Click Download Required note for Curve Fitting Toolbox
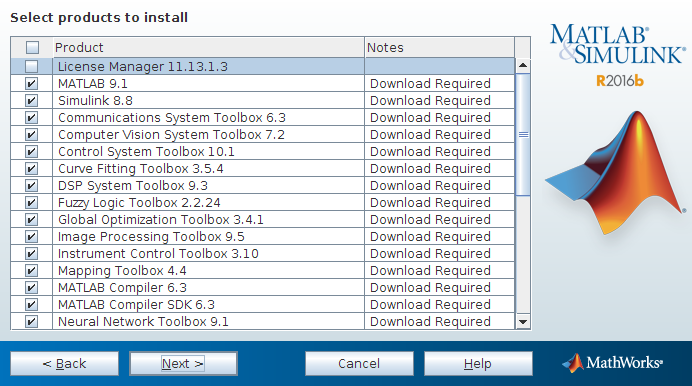This screenshot has width=692, height=386. (430, 169)
